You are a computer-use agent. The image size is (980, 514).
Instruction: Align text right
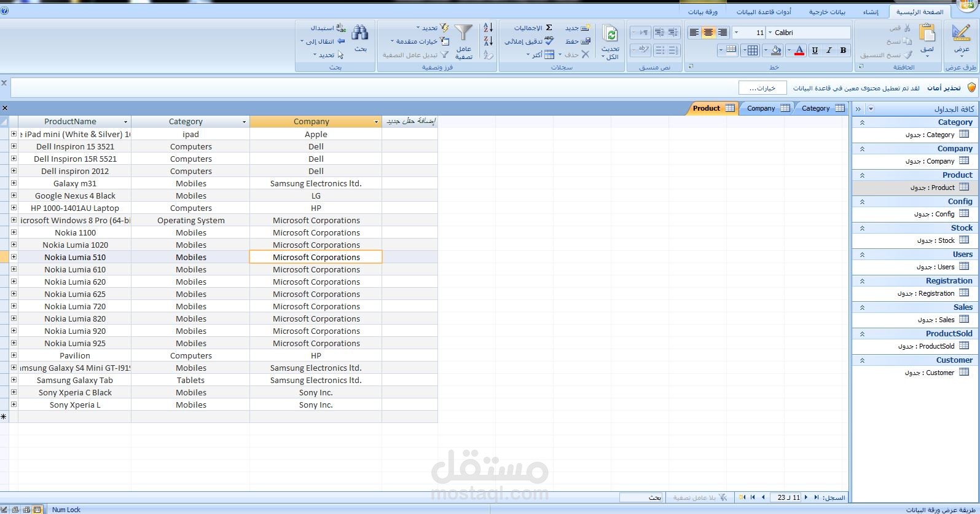[723, 33]
